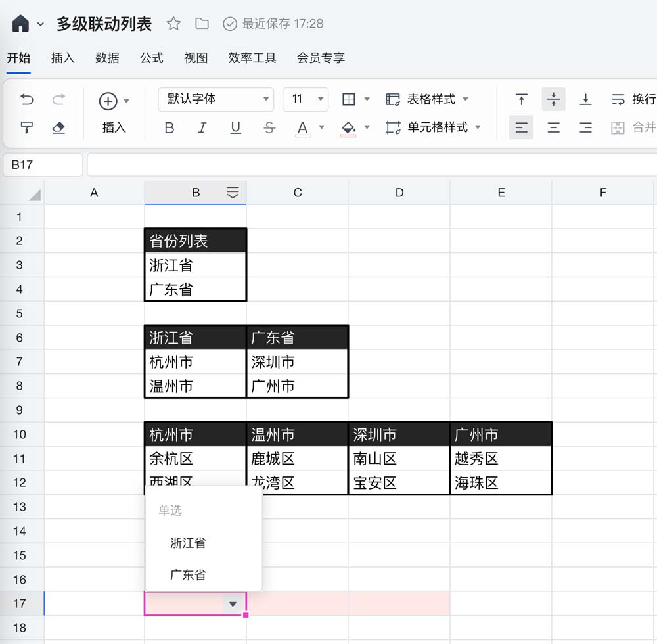Click the home icon

(x=21, y=24)
